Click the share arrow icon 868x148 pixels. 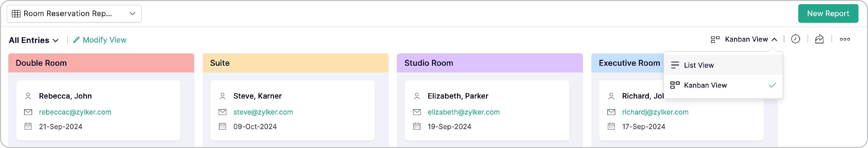[819, 39]
